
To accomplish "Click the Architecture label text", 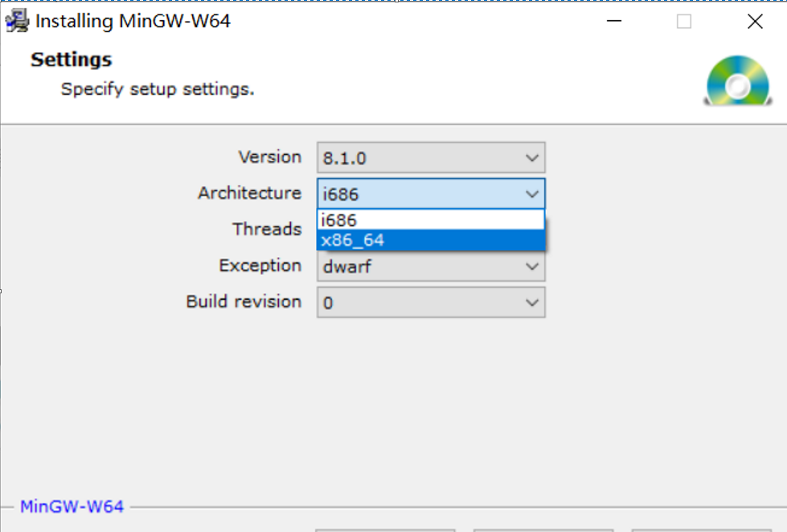I will point(249,193).
